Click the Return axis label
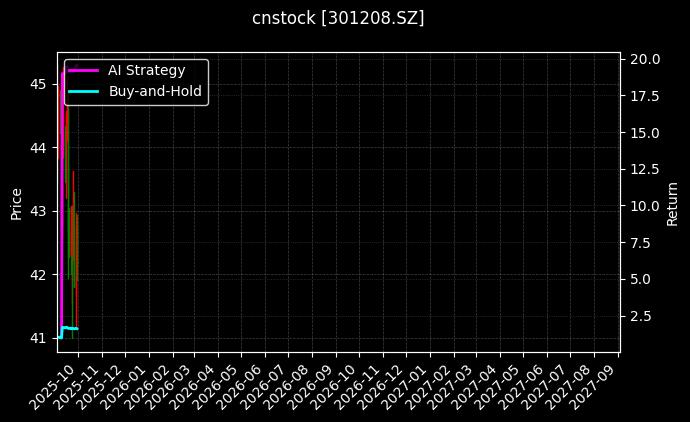Screen dimensions: 690x422 pyautogui.click(x=672, y=202)
